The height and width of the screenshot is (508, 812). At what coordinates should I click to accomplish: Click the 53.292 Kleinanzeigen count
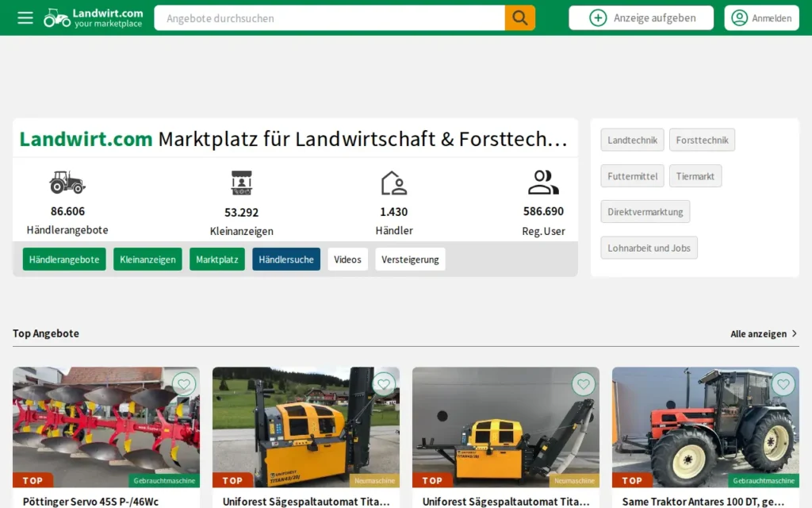click(241, 213)
